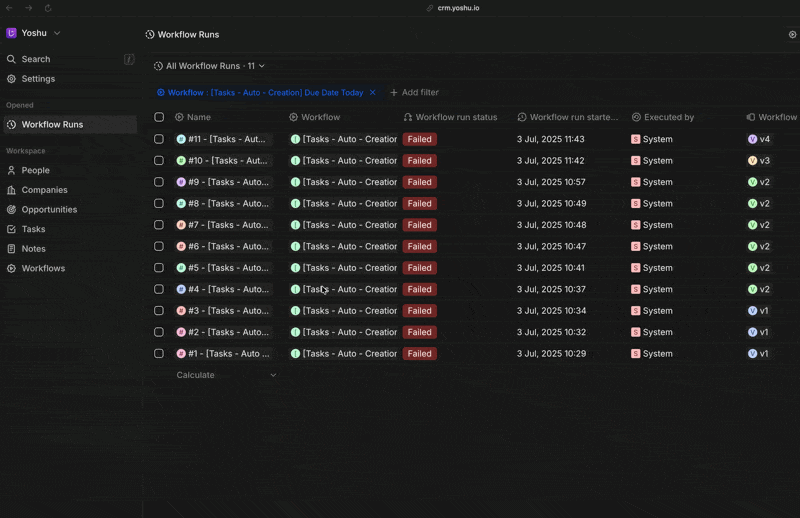Open the #8 workflow run record

[x=228, y=204]
